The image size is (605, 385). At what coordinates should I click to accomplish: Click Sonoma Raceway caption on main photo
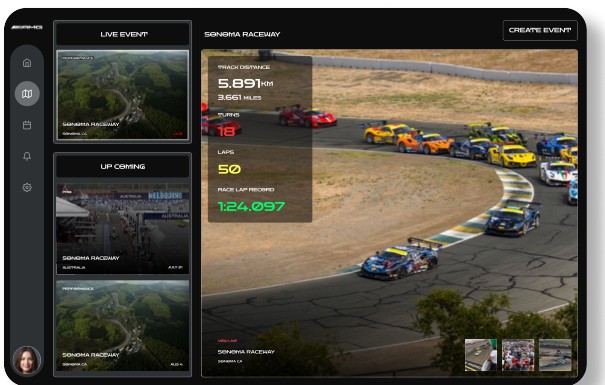246,352
